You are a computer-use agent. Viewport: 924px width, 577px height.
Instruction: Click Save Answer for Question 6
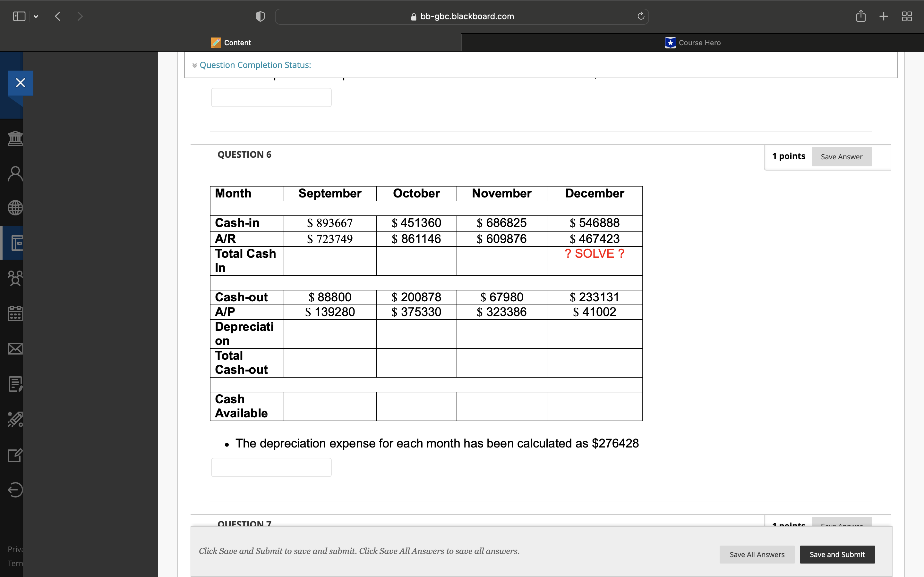click(x=841, y=156)
